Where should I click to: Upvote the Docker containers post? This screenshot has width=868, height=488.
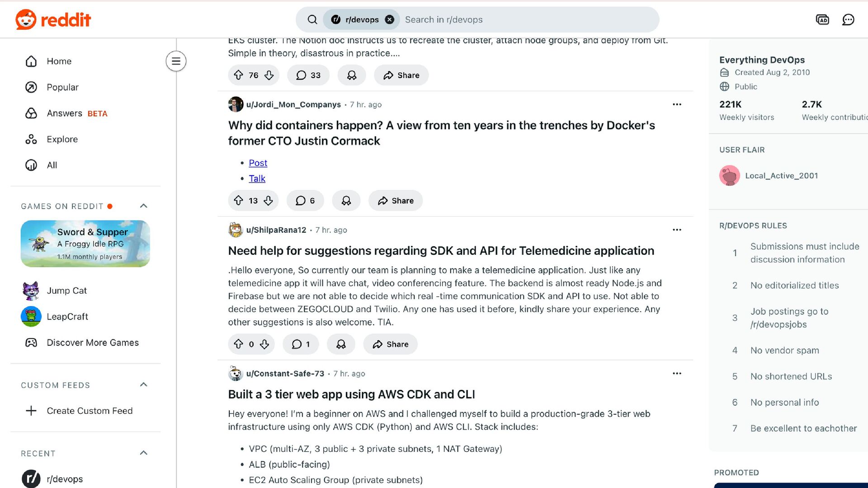pos(239,201)
